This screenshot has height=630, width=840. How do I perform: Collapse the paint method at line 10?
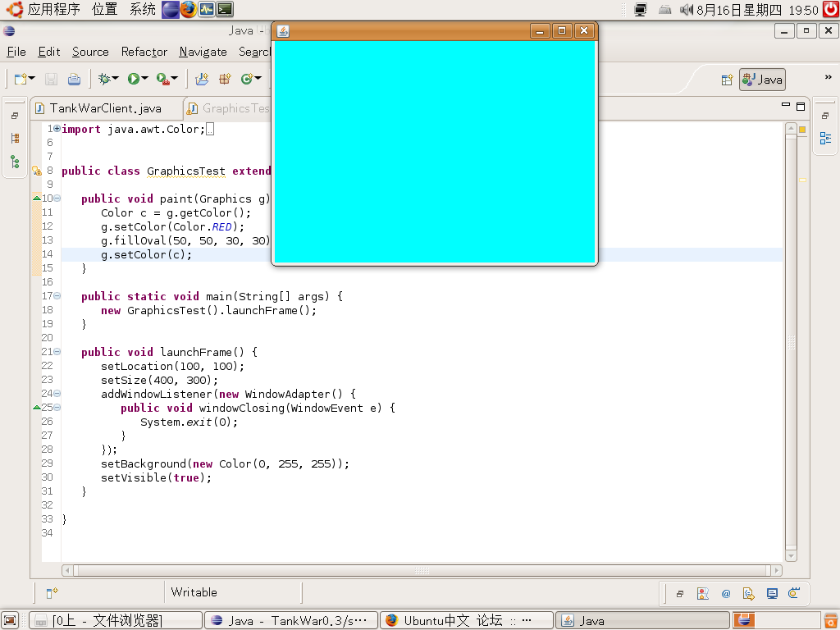[57, 199]
